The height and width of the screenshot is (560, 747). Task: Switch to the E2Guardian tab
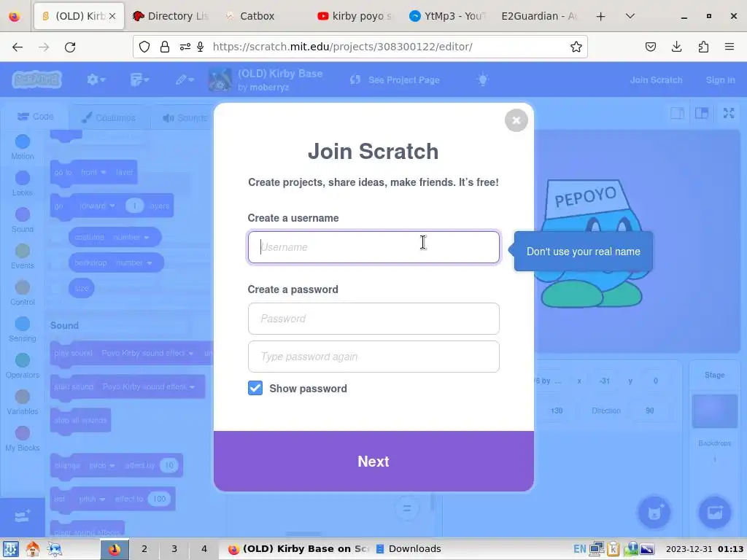coord(538,16)
